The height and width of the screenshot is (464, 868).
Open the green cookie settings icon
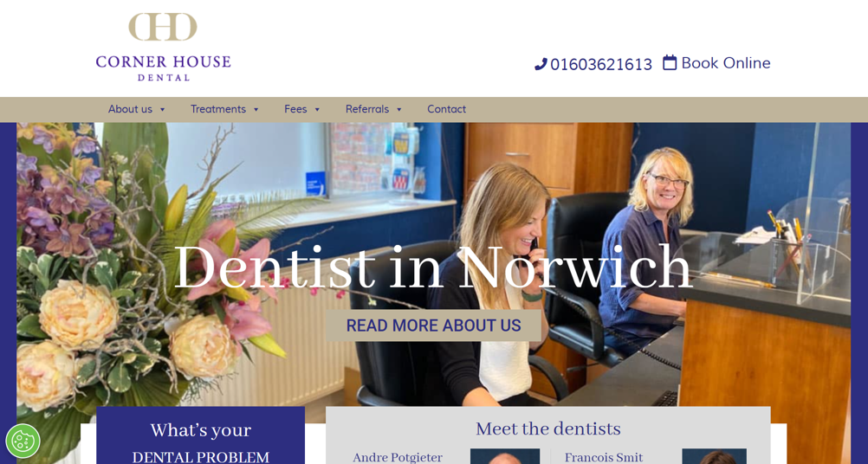coord(23,441)
